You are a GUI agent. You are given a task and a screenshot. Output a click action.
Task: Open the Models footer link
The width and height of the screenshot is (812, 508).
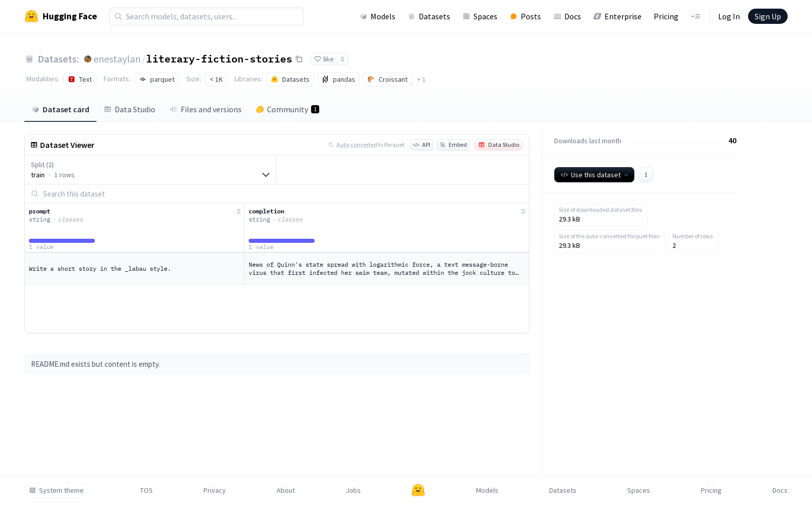487,490
